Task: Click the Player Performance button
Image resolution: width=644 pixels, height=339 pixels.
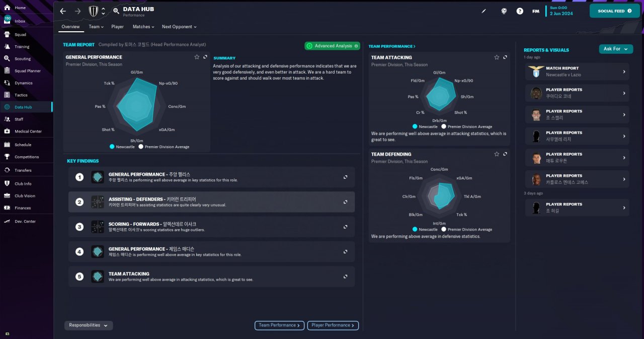Action: pyautogui.click(x=333, y=325)
